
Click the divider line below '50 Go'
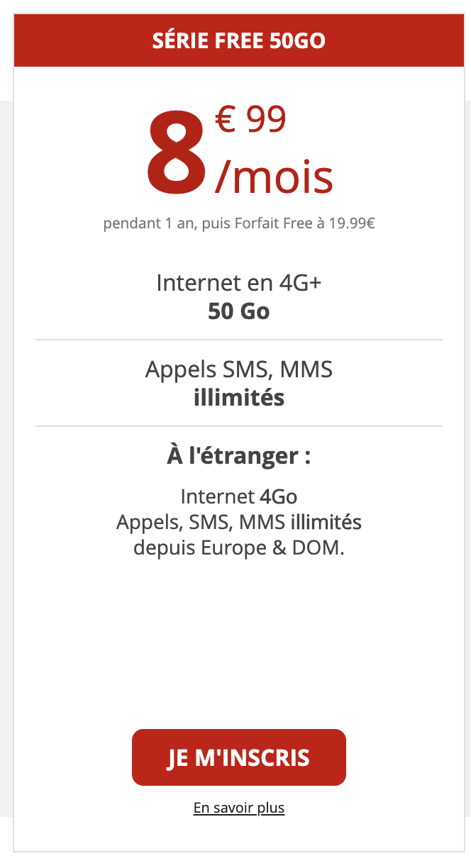[x=238, y=340]
